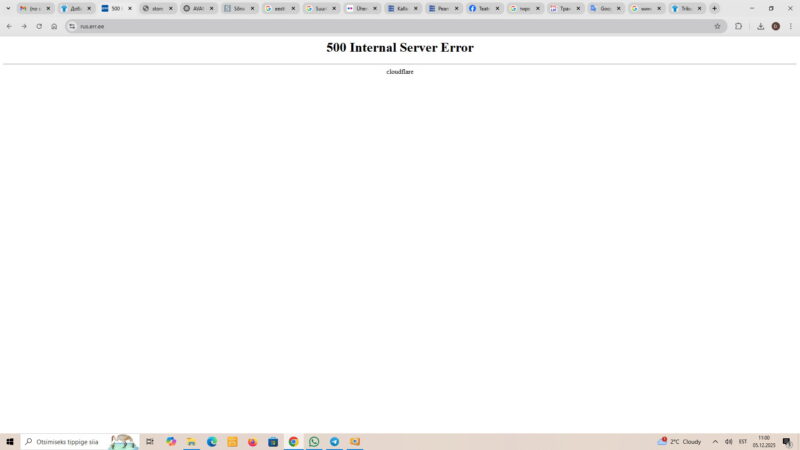Switch to the Gmail tab
800x450 pixels.
30,8
